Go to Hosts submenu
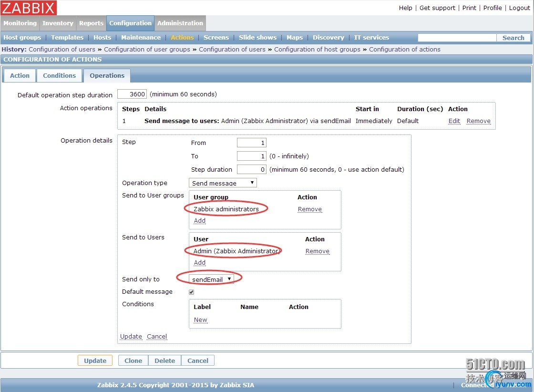This screenshot has height=392, width=534. pyautogui.click(x=102, y=38)
